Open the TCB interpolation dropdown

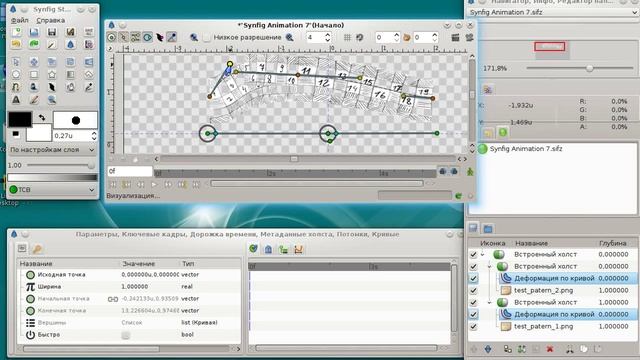(52, 189)
